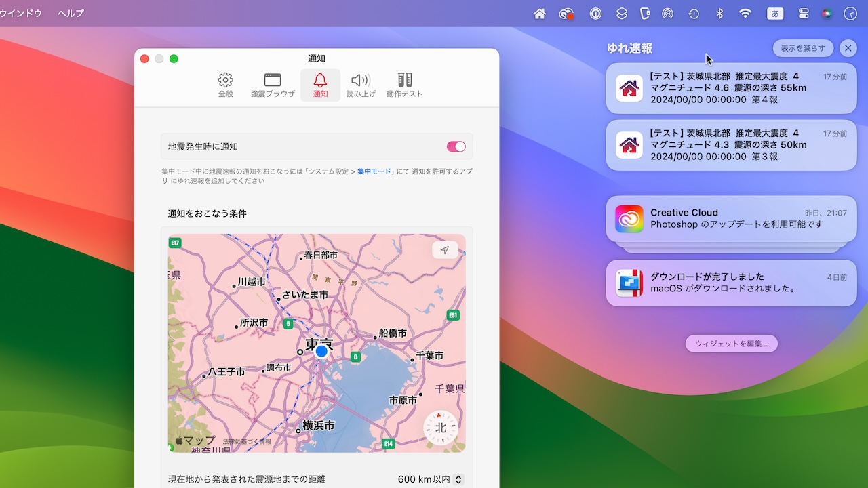Click the 所沢市 label on the map
This screenshot has height=488, width=868.
[x=254, y=323]
